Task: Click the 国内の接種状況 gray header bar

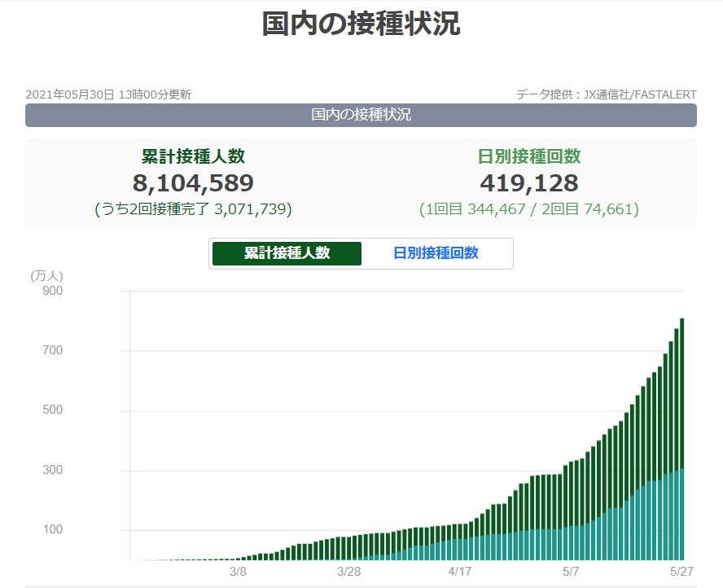Action: (x=361, y=115)
